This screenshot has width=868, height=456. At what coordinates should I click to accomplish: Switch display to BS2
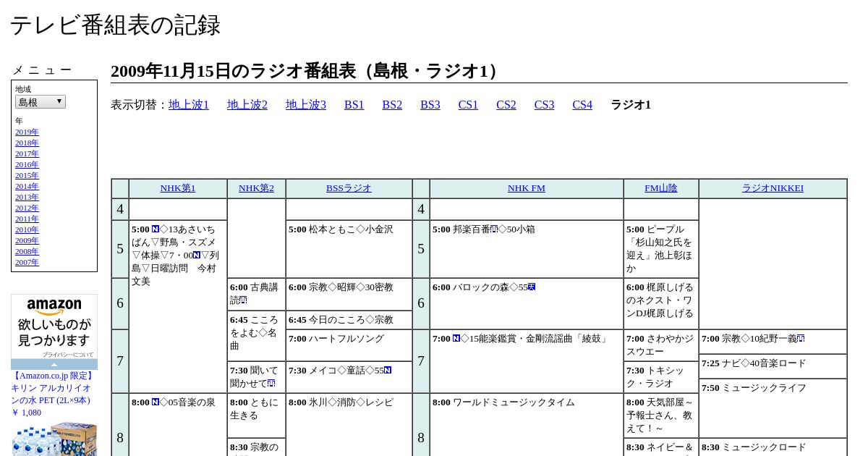[392, 105]
